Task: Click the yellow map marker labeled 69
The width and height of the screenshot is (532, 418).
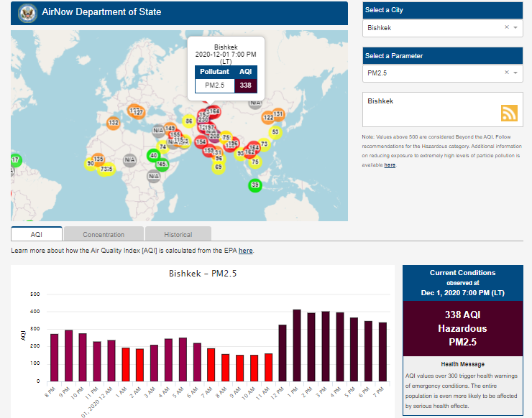Action: 219,167
